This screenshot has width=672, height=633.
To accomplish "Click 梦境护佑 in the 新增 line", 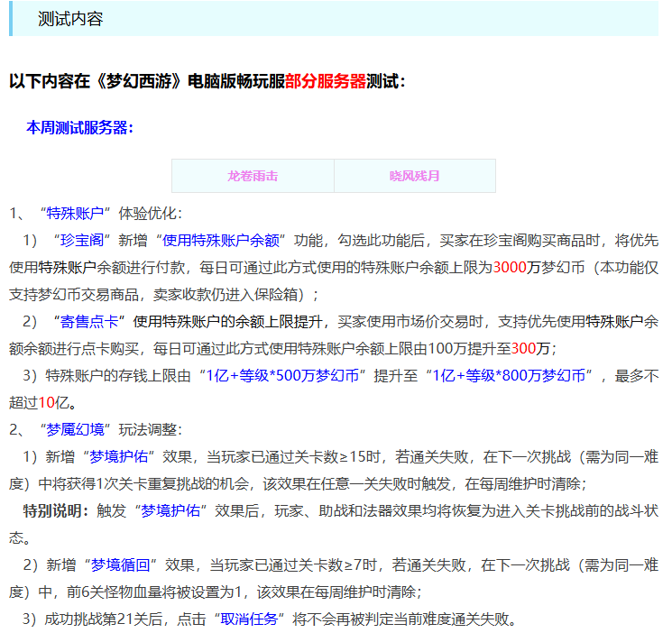I will pyautogui.click(x=119, y=456).
